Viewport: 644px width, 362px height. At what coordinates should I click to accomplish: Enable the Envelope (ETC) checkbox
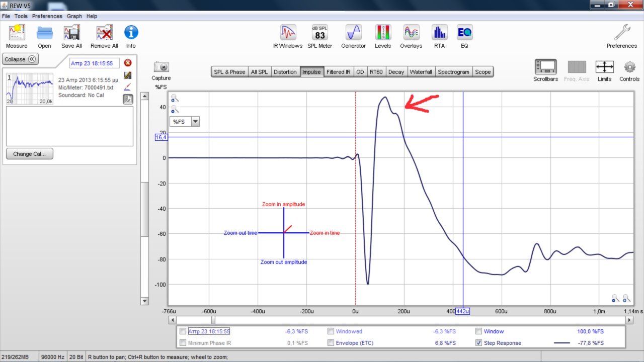pyautogui.click(x=331, y=343)
